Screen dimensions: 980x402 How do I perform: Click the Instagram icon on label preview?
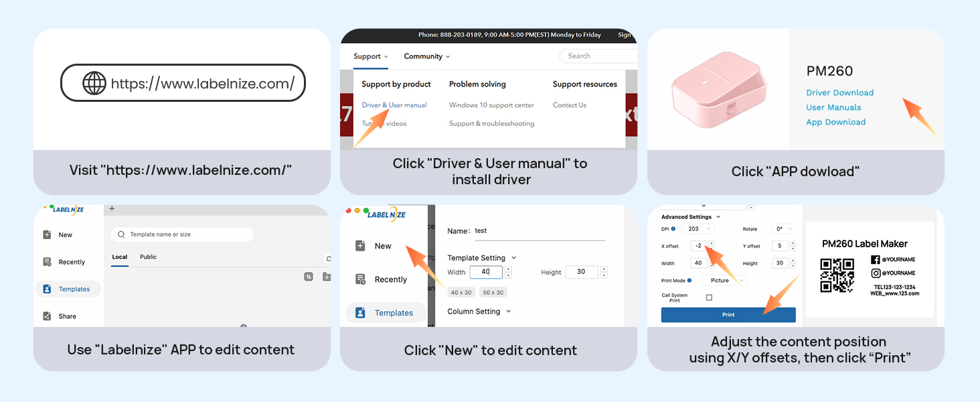[876, 273]
